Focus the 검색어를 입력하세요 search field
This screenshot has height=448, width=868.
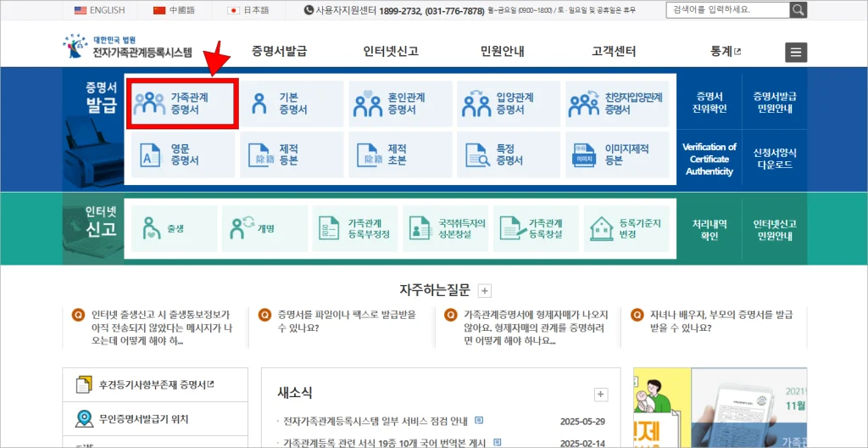pyautogui.click(x=728, y=10)
